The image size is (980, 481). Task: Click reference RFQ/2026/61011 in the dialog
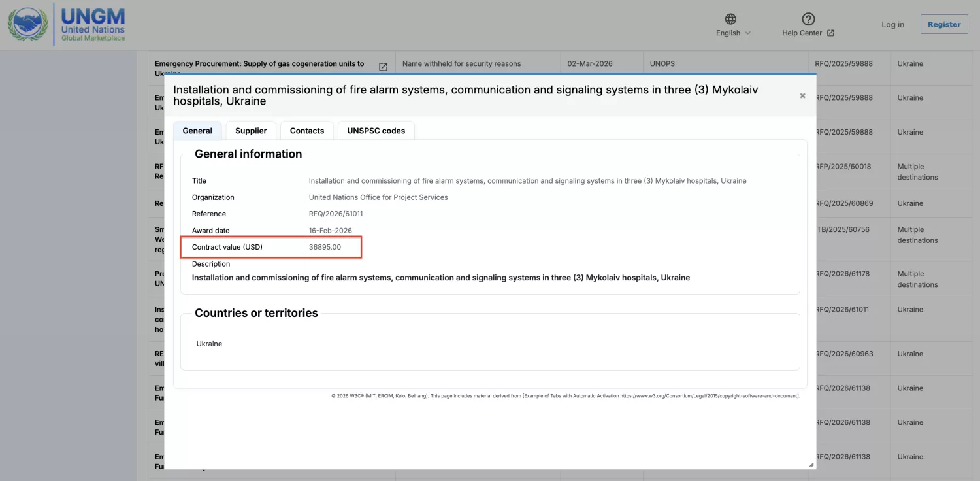(x=335, y=214)
